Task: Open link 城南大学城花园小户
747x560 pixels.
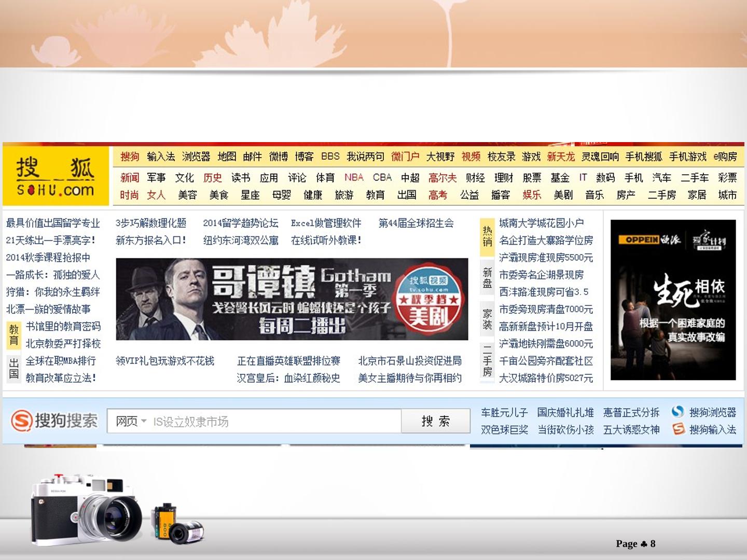Action: pos(541,223)
